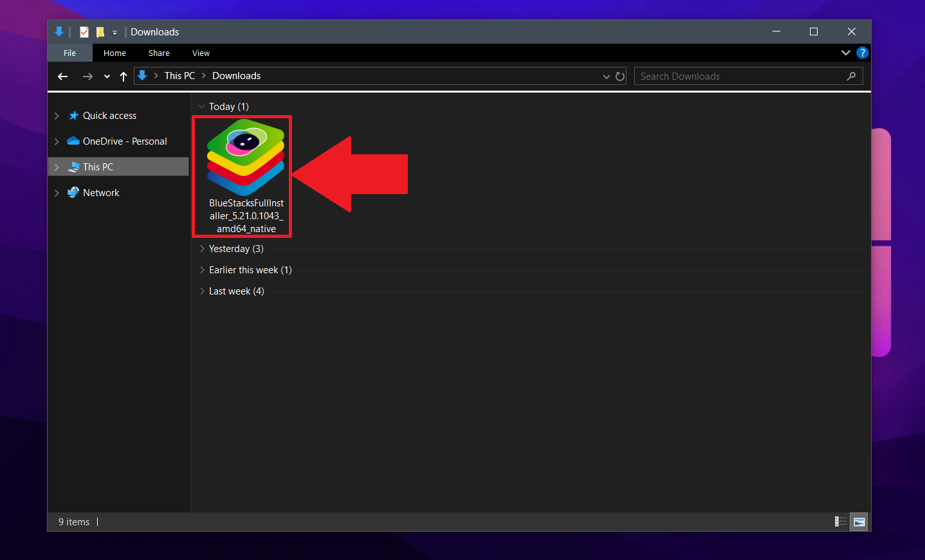Expand breadcrumb chevron after This PC
The height and width of the screenshot is (560, 925).
tap(204, 76)
